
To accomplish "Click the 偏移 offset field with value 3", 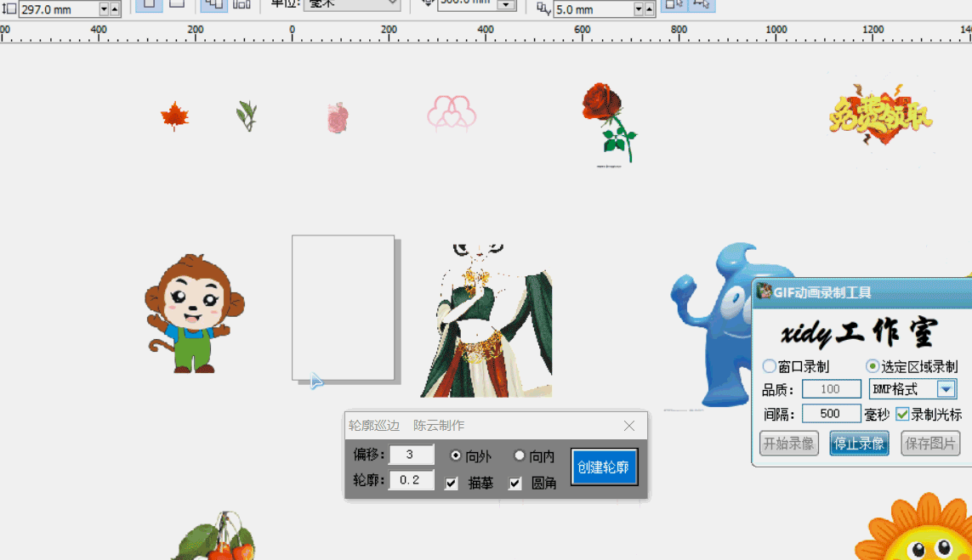I will pos(411,455).
